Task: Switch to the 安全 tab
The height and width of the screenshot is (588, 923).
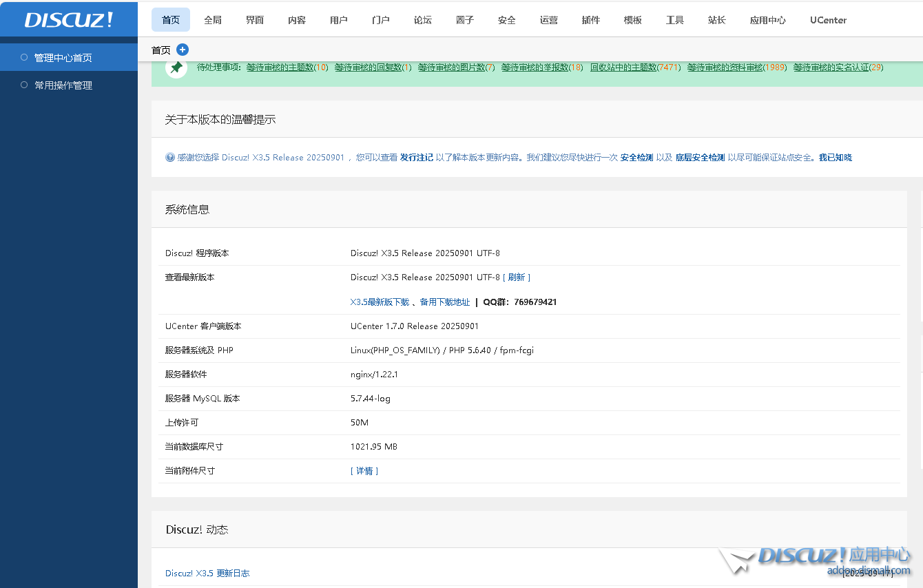Action: click(506, 20)
